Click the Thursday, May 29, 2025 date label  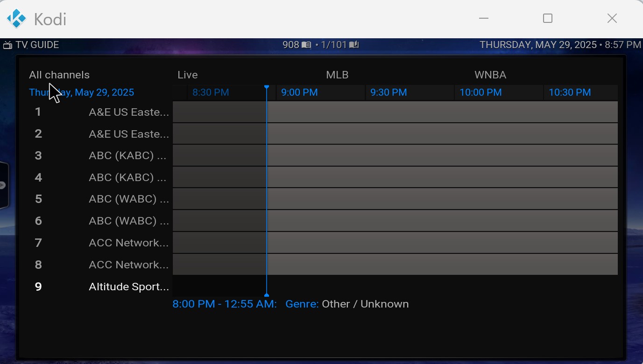point(81,92)
